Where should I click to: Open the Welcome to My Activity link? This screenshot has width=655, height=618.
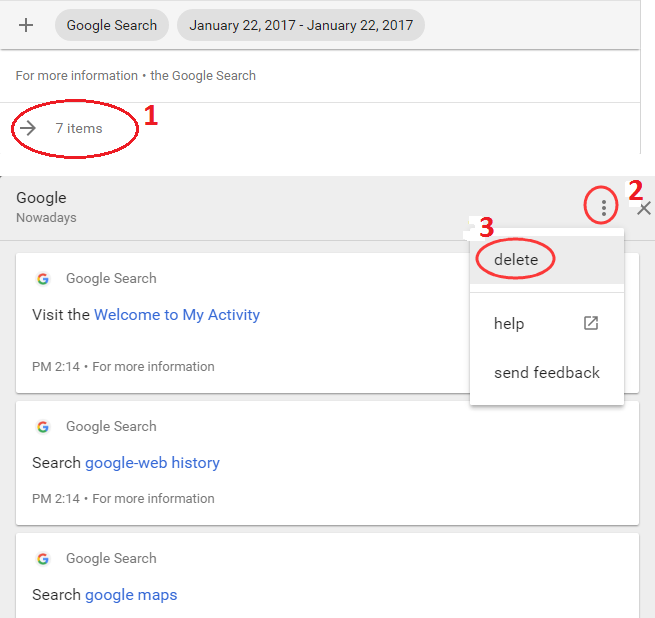[x=176, y=315]
